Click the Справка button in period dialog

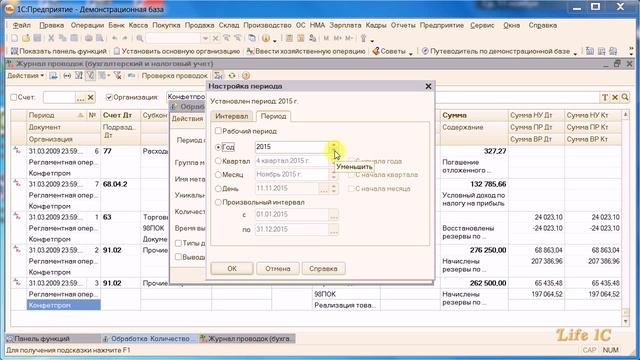click(x=323, y=269)
